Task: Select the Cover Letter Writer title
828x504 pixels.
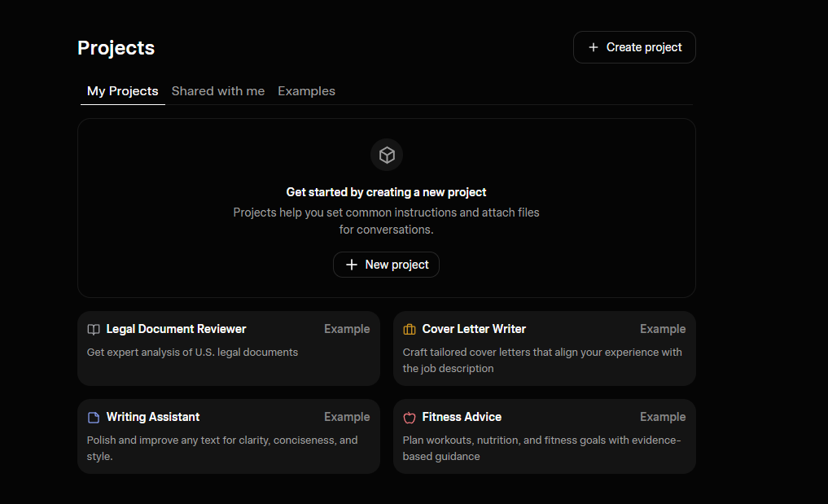Action: coord(474,329)
